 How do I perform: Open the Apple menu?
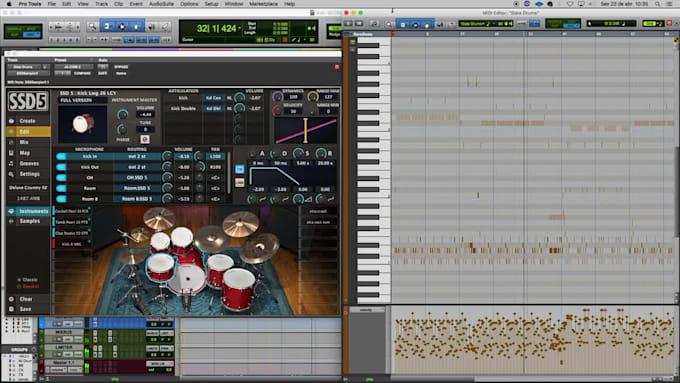tap(9, 4)
